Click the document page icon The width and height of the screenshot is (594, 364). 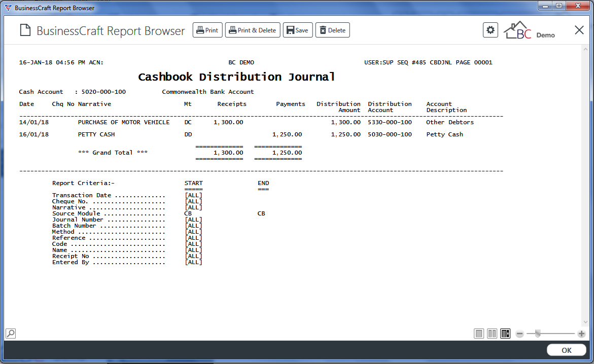pos(25,30)
